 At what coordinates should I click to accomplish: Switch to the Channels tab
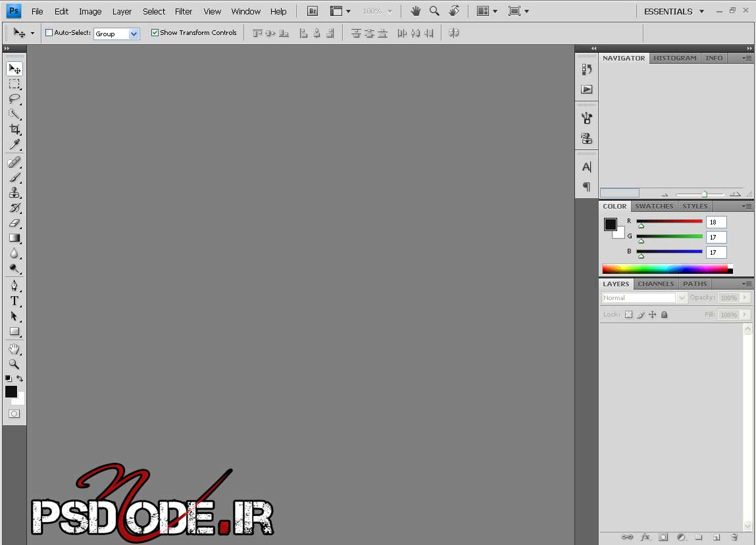point(656,284)
